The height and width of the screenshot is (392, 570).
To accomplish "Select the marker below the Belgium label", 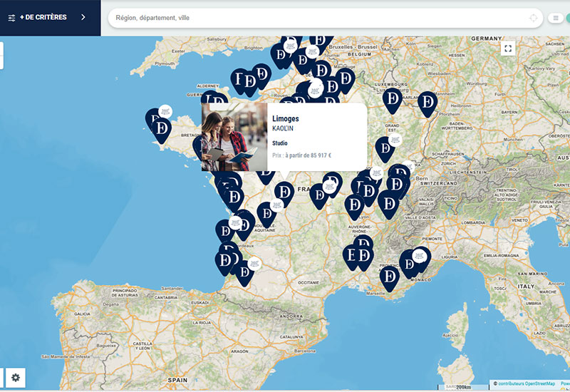I will tap(346, 79).
